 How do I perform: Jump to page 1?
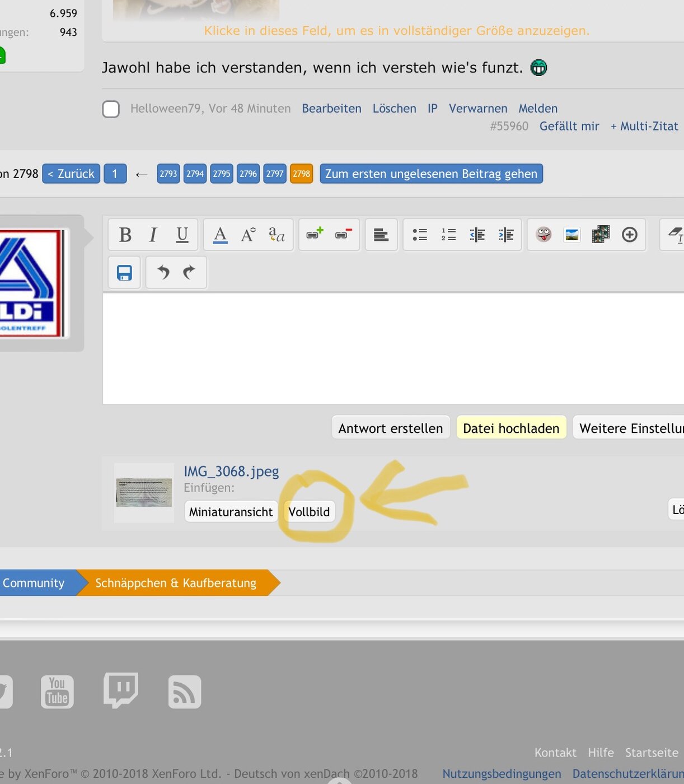115,174
